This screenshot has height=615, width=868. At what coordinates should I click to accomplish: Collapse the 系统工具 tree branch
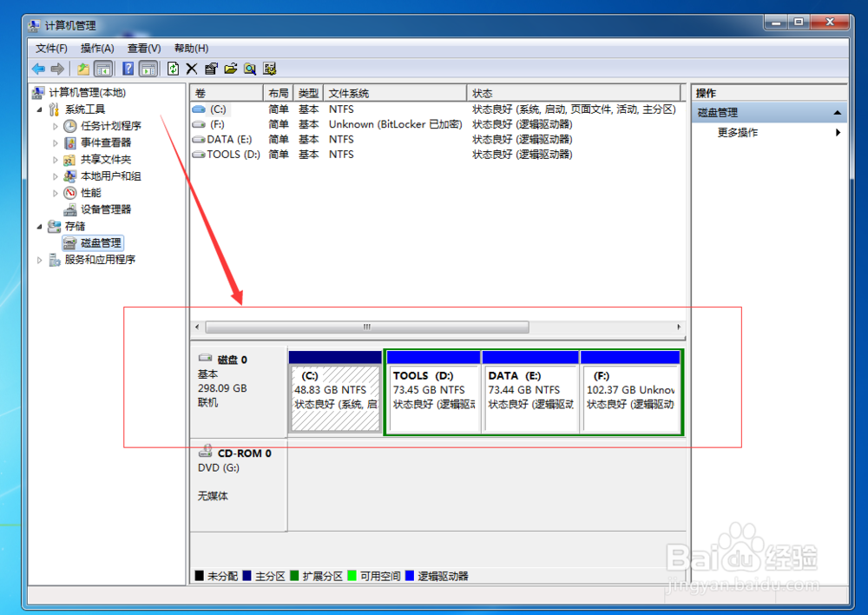coord(39,109)
